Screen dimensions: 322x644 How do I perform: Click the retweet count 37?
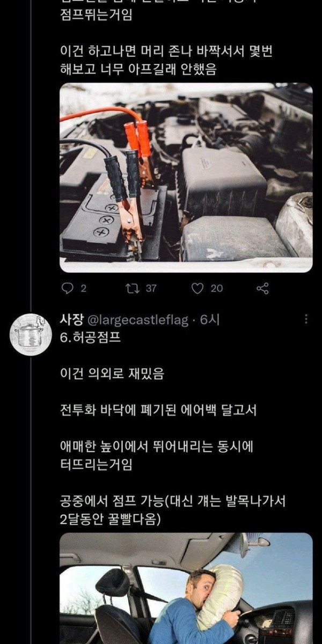(151, 288)
